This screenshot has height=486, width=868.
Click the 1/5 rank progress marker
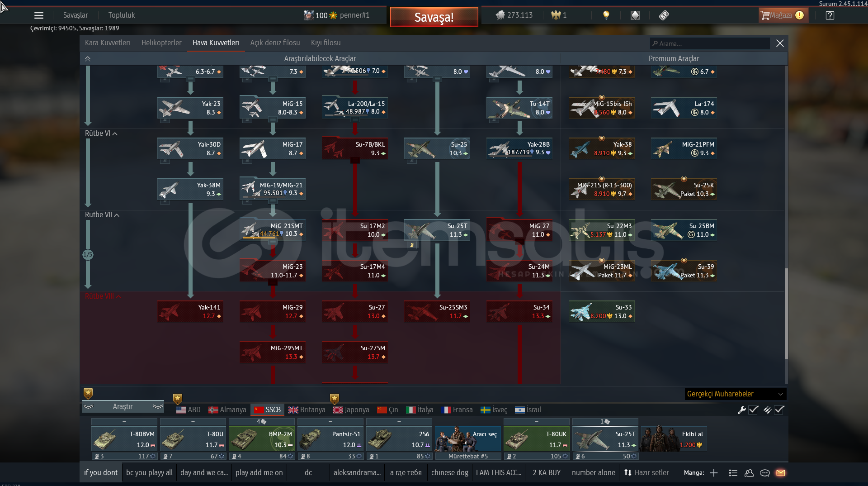(x=88, y=255)
